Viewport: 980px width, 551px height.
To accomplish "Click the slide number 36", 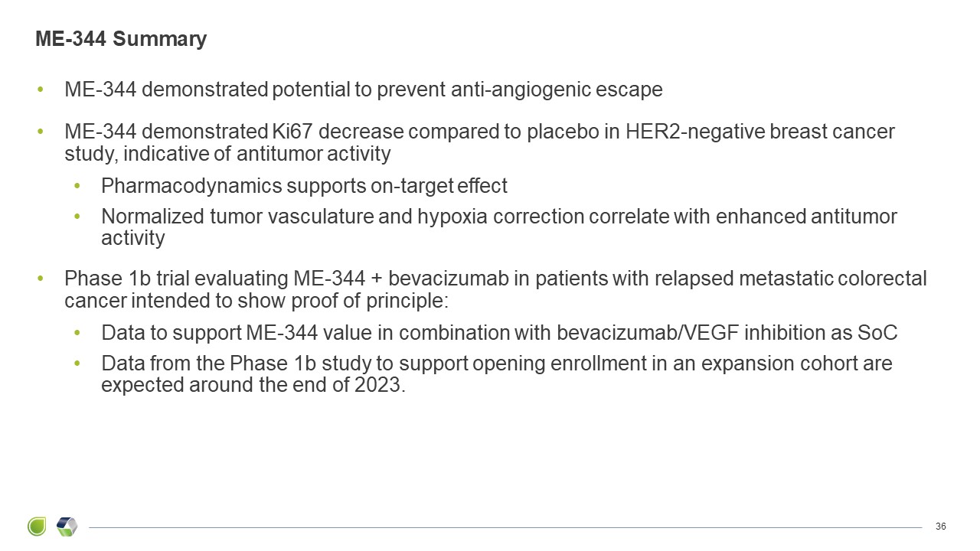I will (941, 527).
